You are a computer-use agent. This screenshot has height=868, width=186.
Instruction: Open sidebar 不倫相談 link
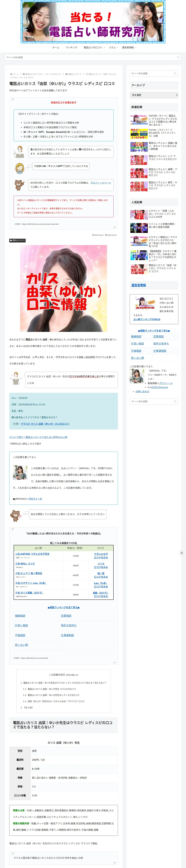[x=136, y=351]
